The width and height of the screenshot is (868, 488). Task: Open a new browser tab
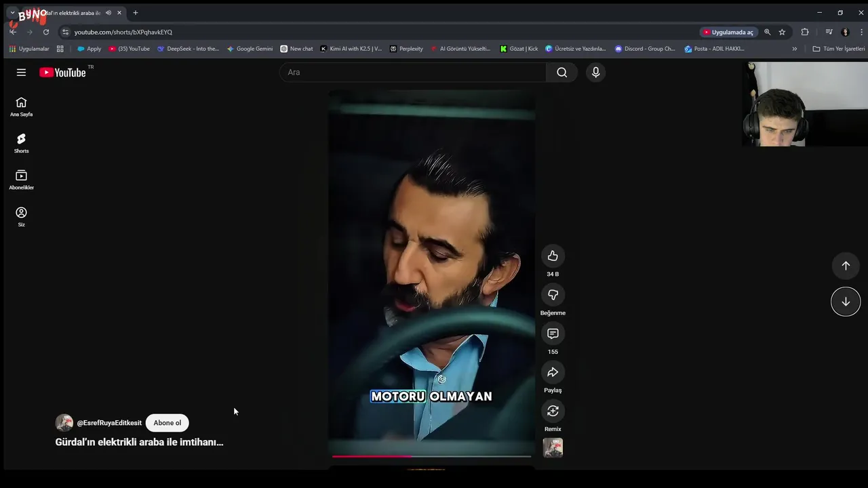tap(135, 13)
